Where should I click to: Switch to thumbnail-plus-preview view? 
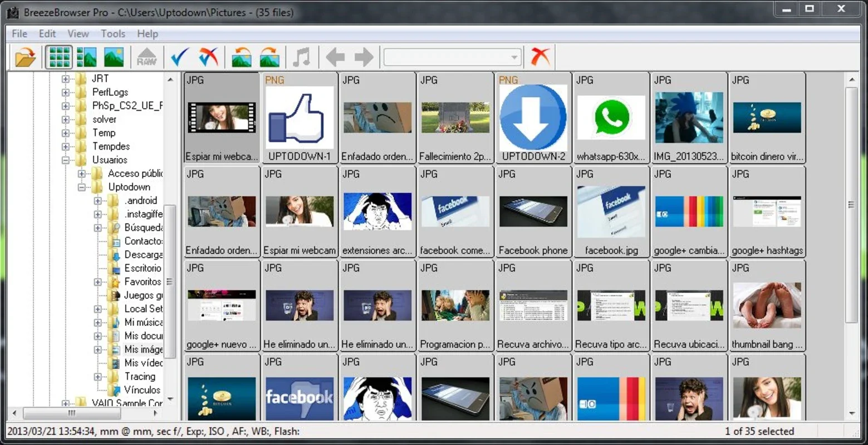pyautogui.click(x=86, y=57)
